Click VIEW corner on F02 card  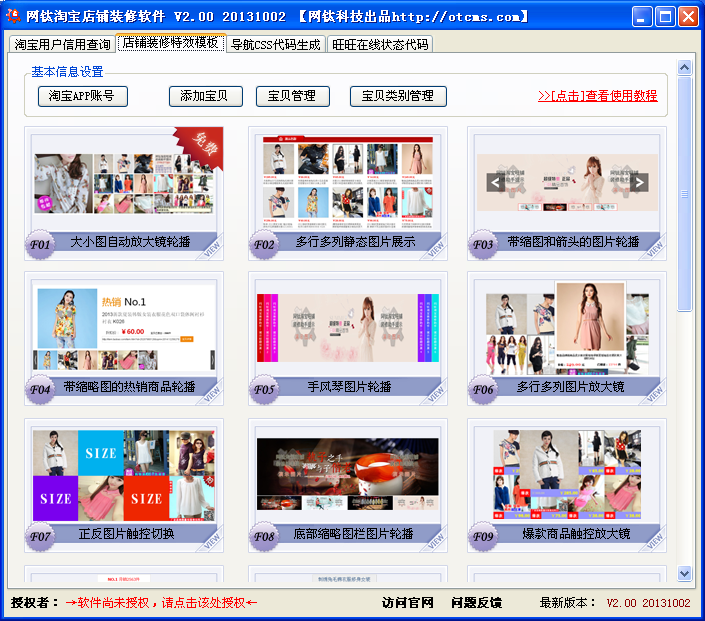pyautogui.click(x=436, y=249)
